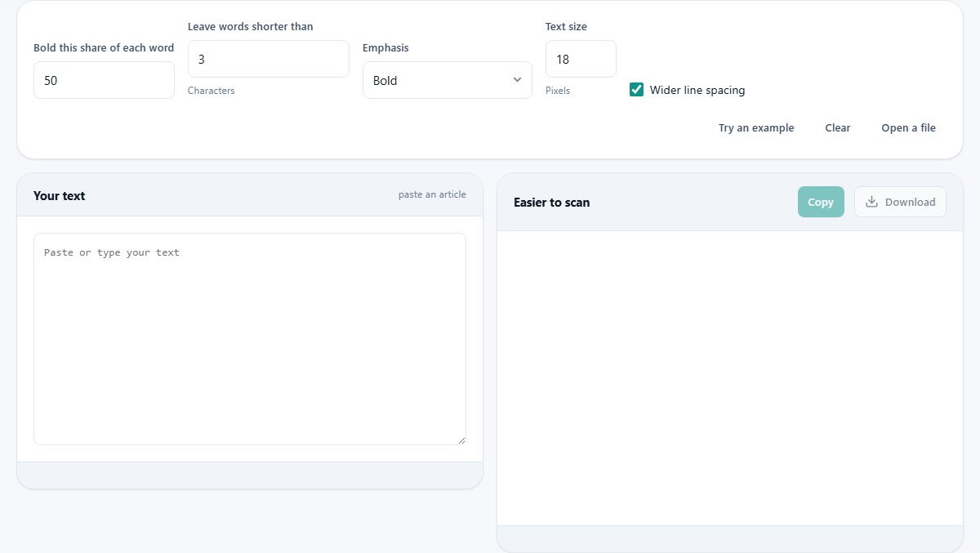Click the Clear button
Image resolution: width=980 pixels, height=553 pixels.
click(x=838, y=127)
